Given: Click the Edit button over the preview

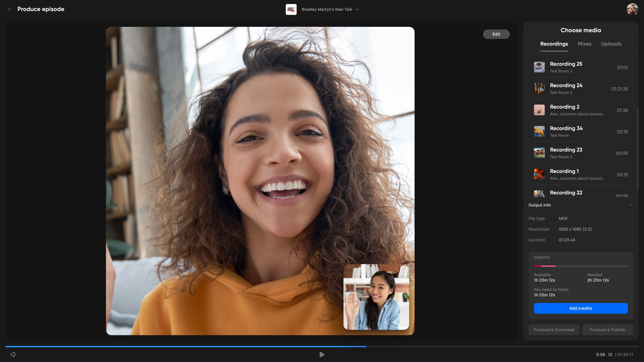Looking at the screenshot, I should (496, 34).
